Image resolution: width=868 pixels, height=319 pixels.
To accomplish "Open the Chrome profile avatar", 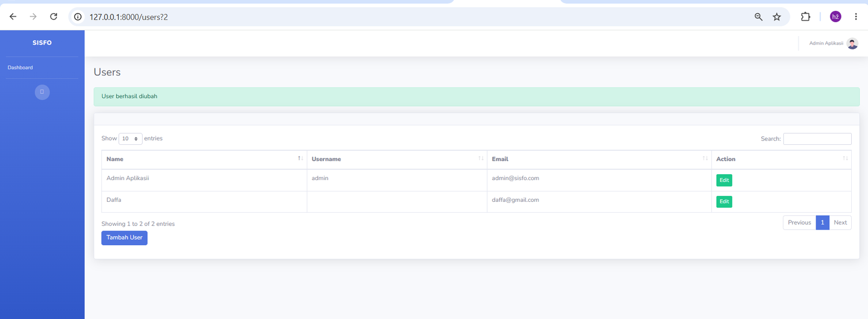I will [x=835, y=17].
